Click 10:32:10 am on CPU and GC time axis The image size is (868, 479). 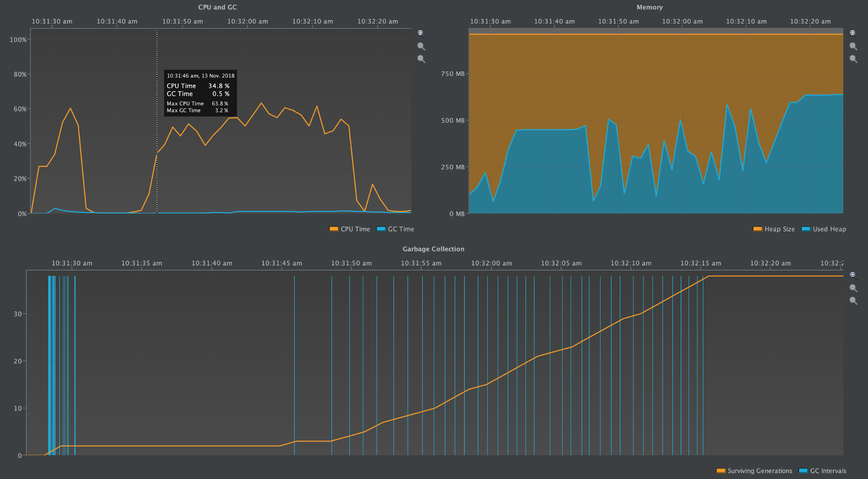click(313, 21)
